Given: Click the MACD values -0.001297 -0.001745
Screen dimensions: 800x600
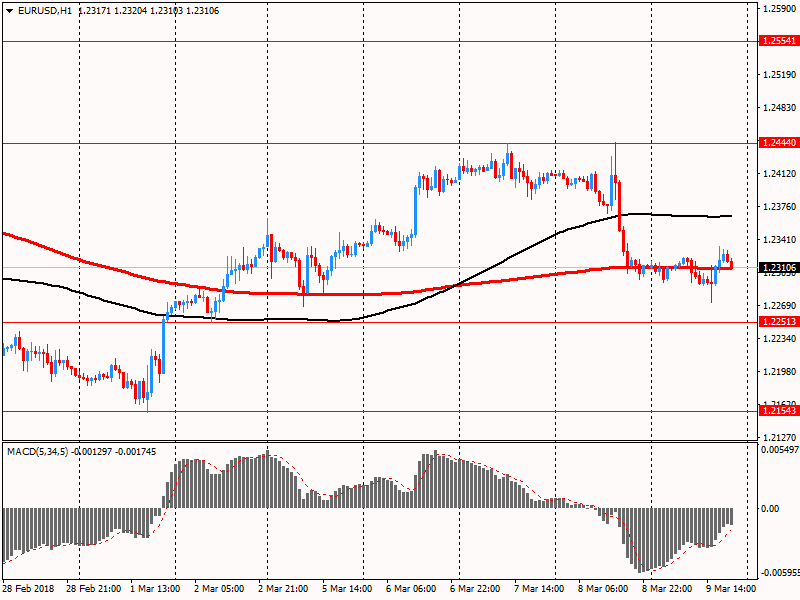Looking at the screenshot, I should tap(114, 452).
